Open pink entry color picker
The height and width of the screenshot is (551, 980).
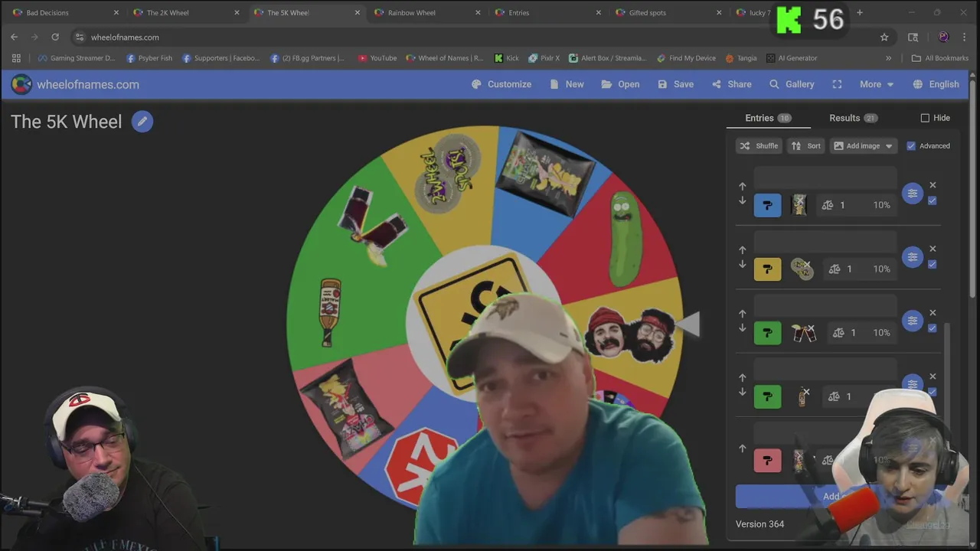[x=768, y=460]
